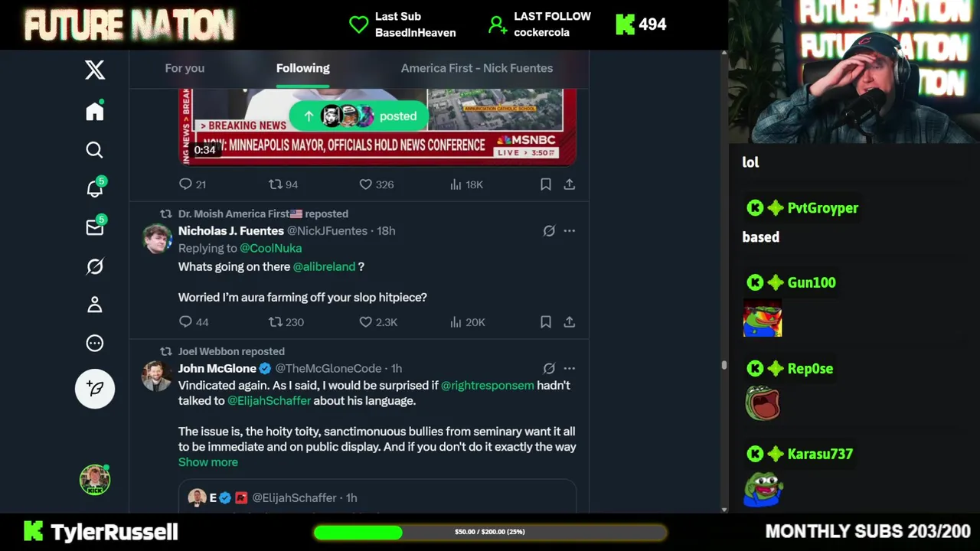Image resolution: width=980 pixels, height=551 pixels.
Task: Click Grok explain icon on Fuentes post
Action: 549,230
